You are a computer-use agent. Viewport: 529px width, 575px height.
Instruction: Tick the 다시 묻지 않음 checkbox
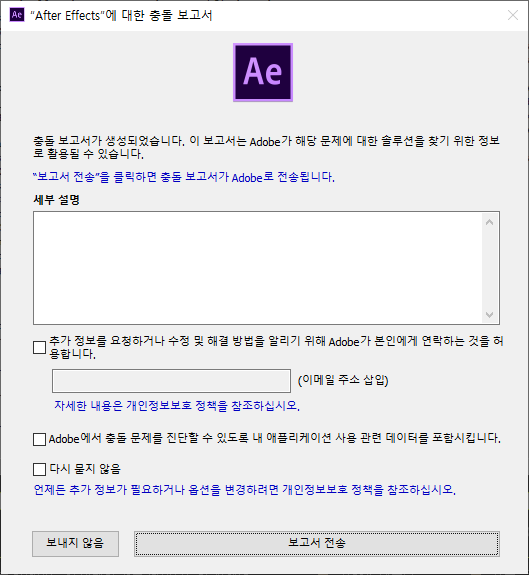40,469
